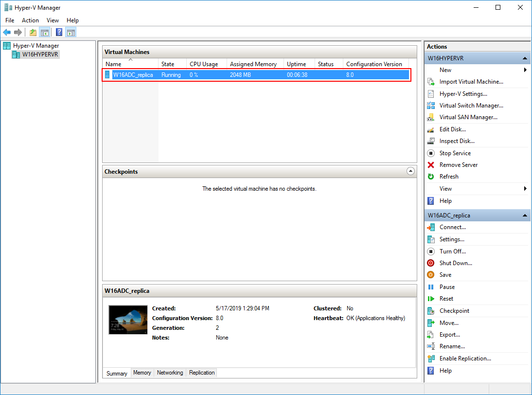Screen dimensions: 532x395
Task: Click the red Remove Server icon
Action: [x=431, y=165]
